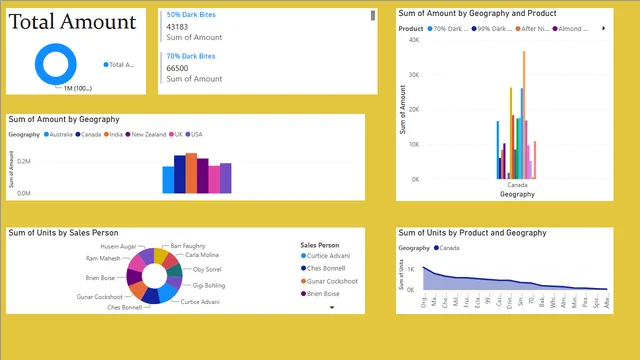Select Almond legend item in Product
The image size is (640, 360).
[x=570, y=29]
